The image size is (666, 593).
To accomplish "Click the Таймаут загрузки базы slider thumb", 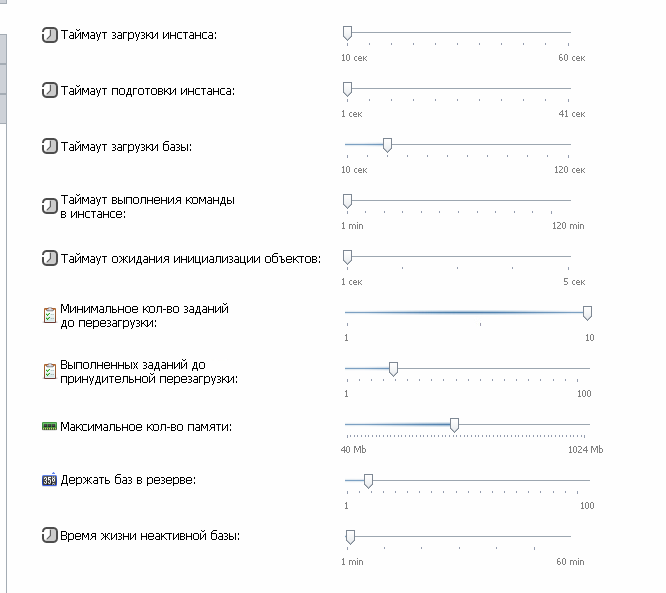I will (x=387, y=145).
